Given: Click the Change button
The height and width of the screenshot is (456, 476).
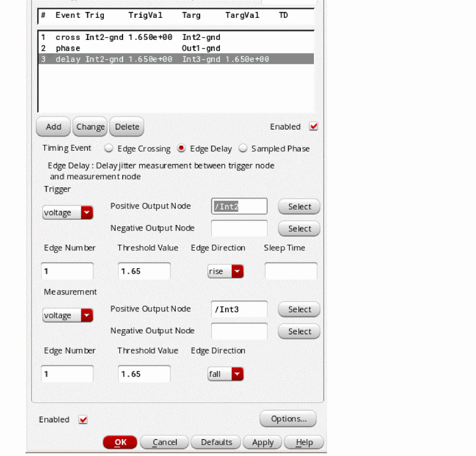Looking at the screenshot, I should click(90, 126).
